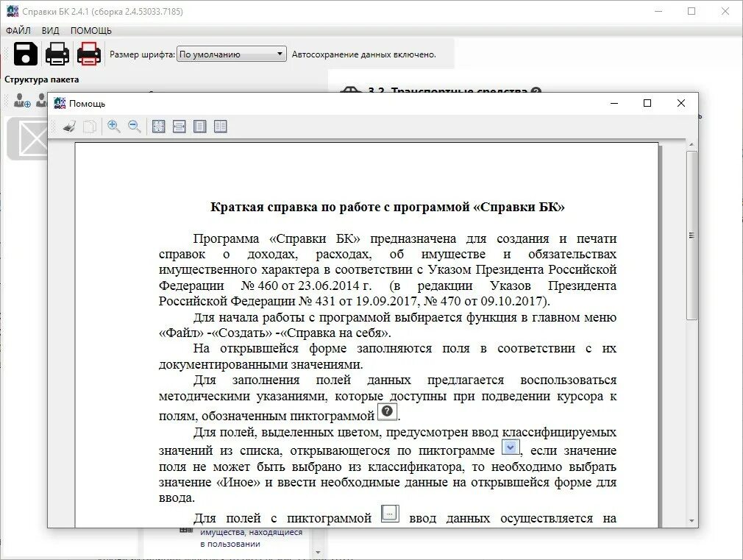Click the fit page width icon
Screen dimensions: 743x560
point(179,126)
